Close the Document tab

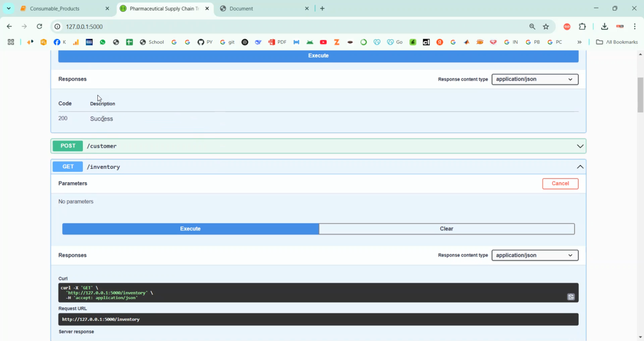307,9
